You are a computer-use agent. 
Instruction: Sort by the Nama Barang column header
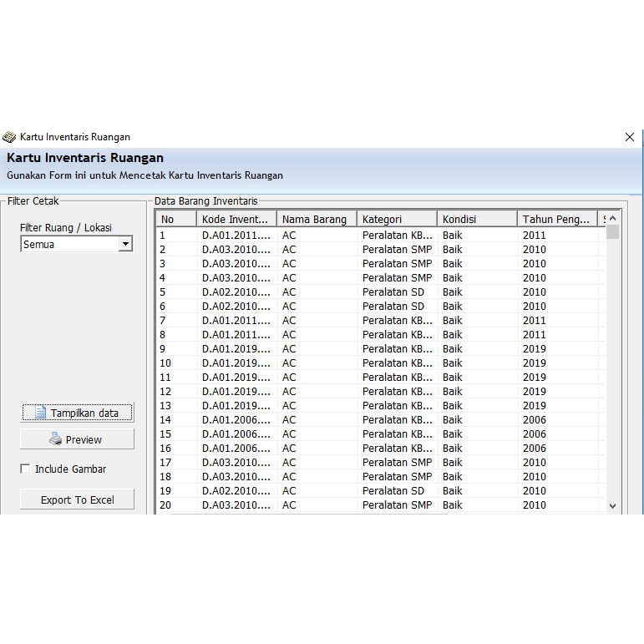(316, 219)
